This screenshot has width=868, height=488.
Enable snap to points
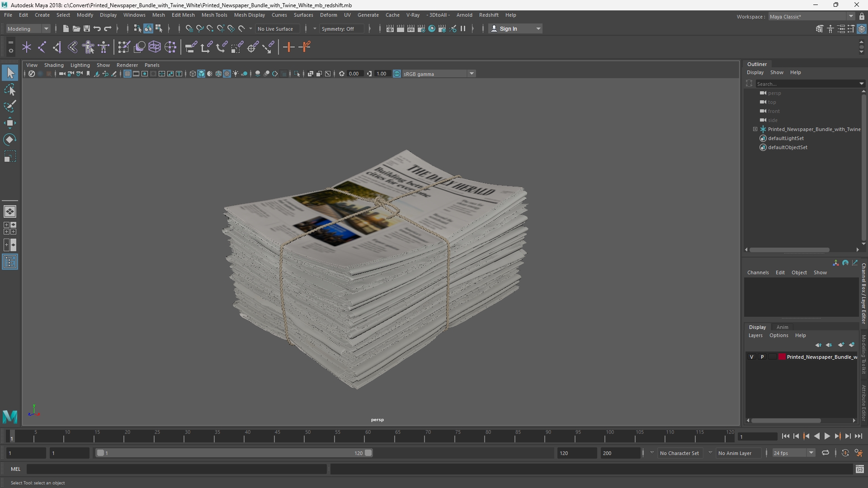tap(210, 28)
